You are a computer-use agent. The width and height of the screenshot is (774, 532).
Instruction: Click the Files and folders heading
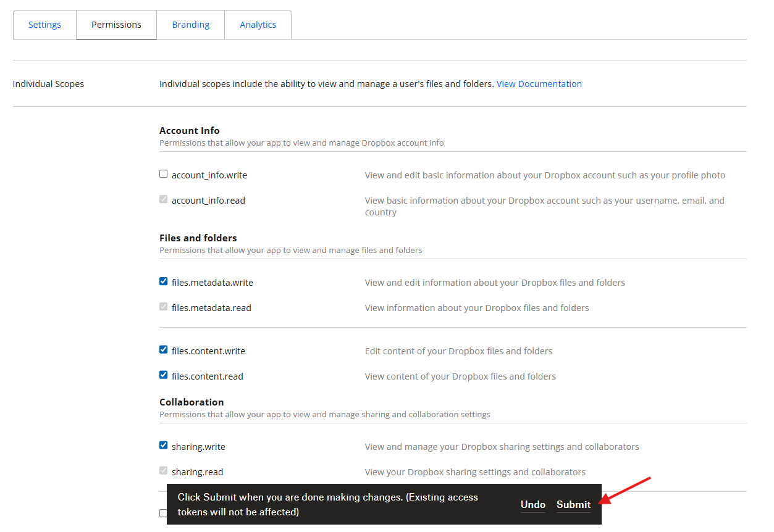pos(198,238)
